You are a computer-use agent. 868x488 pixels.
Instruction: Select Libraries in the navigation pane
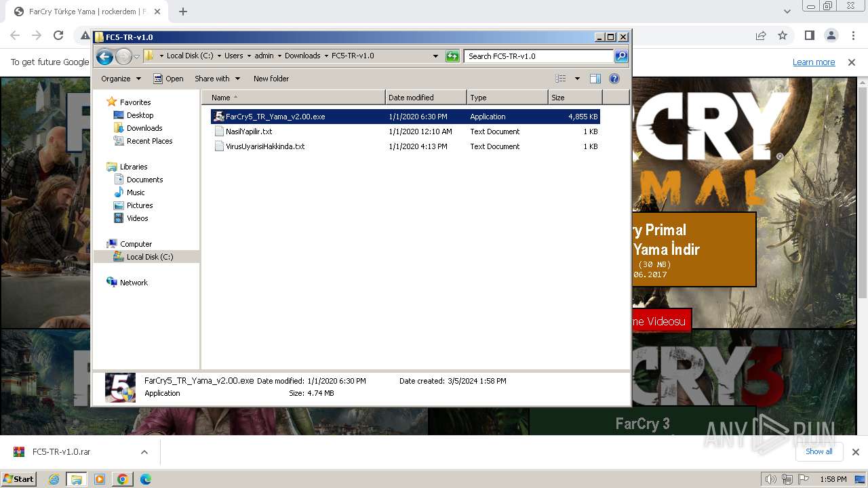coord(134,167)
